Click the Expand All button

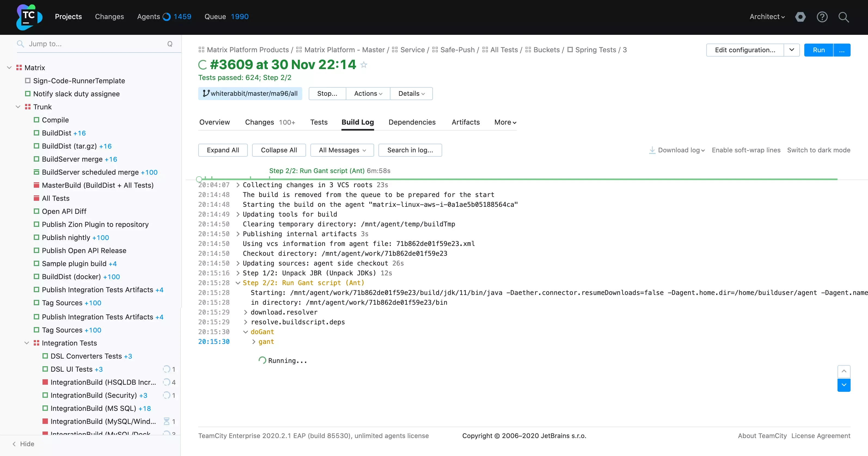(223, 150)
